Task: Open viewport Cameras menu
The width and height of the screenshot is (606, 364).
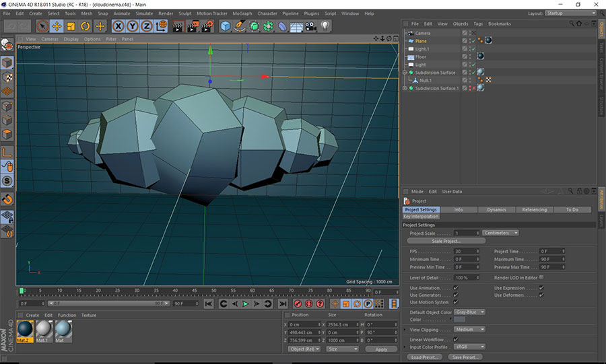Action: [x=50, y=39]
